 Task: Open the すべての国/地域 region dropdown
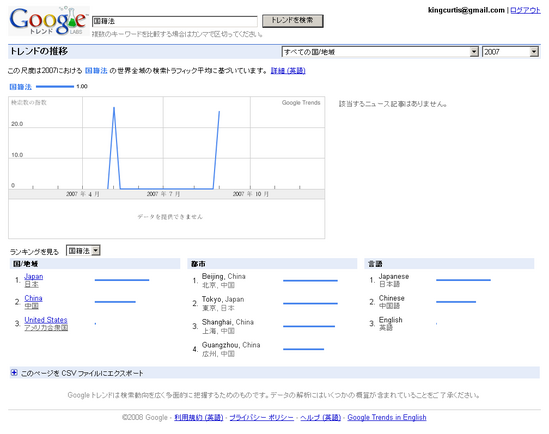[380, 52]
